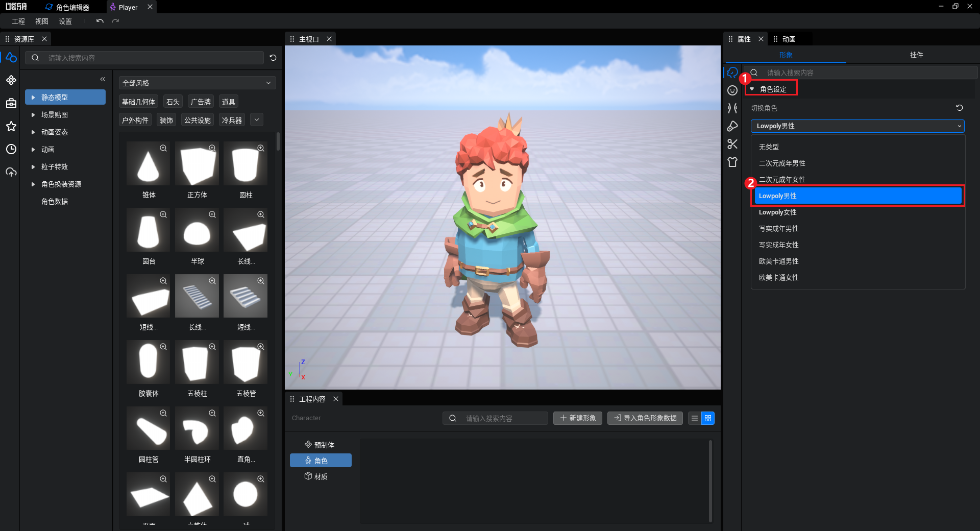Switch to the 形象 tab
The height and width of the screenshot is (531, 980).
pyautogui.click(x=786, y=55)
